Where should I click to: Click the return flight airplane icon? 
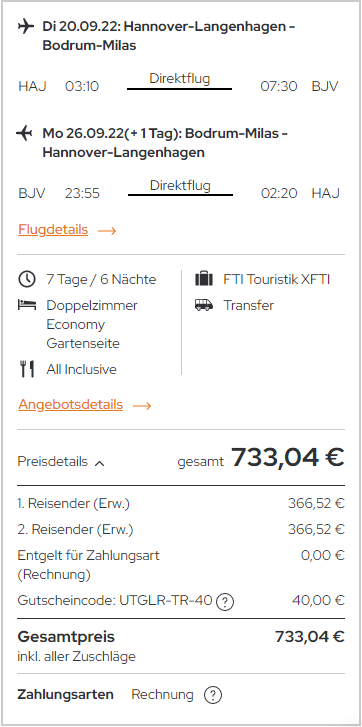click(x=24, y=134)
